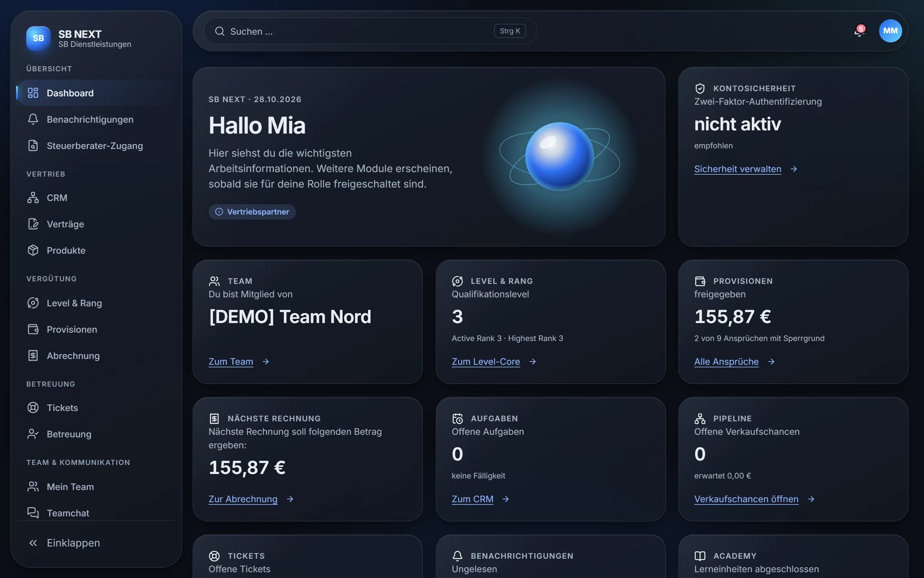
Task: Click the [DEMO] Team Nord heading
Action: click(290, 317)
